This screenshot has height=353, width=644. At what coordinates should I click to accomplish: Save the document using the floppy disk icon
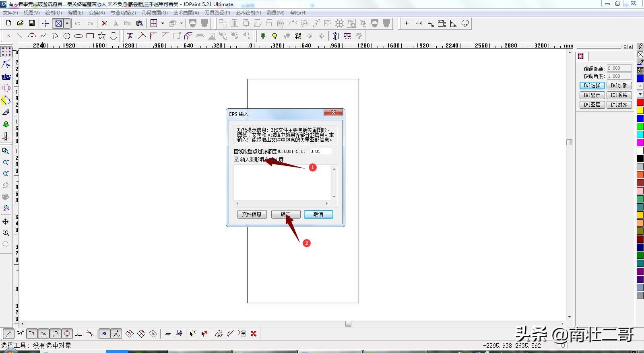coord(32,23)
